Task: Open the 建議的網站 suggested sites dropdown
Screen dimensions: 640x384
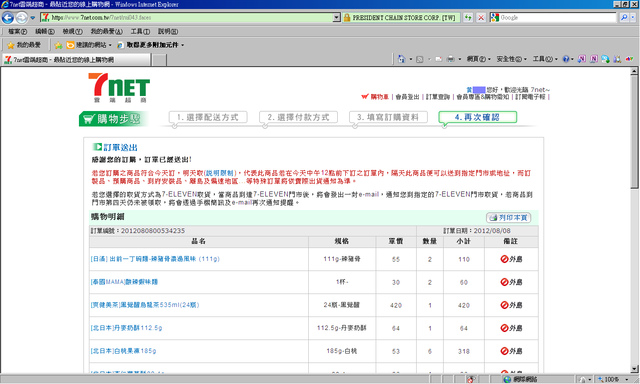Action: [89, 45]
